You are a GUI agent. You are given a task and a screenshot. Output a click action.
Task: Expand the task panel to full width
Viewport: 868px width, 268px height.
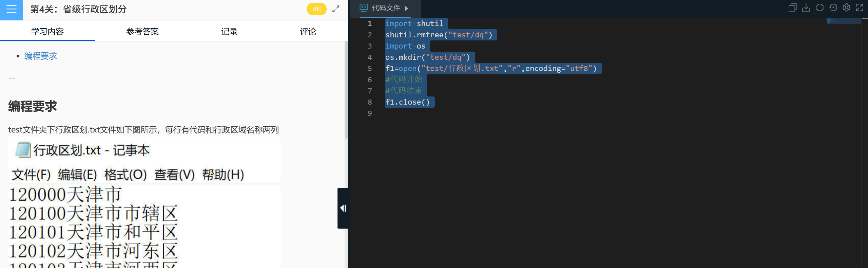336,9
